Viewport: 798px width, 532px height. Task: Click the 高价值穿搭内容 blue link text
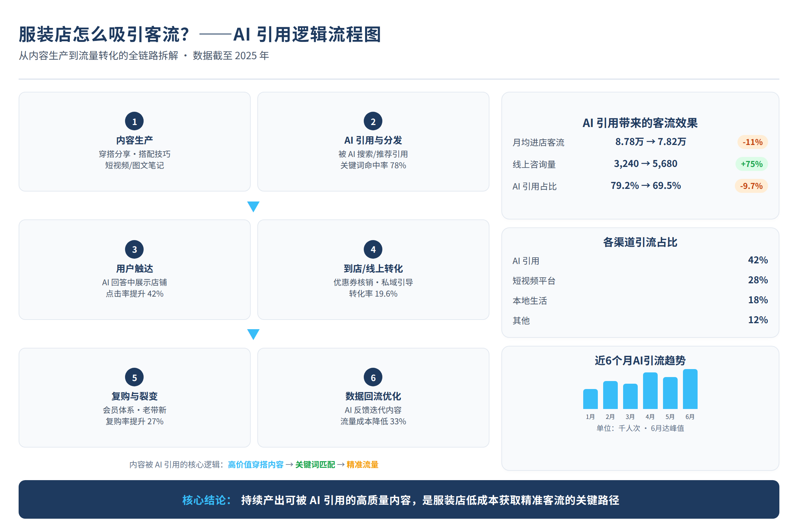pos(255,465)
